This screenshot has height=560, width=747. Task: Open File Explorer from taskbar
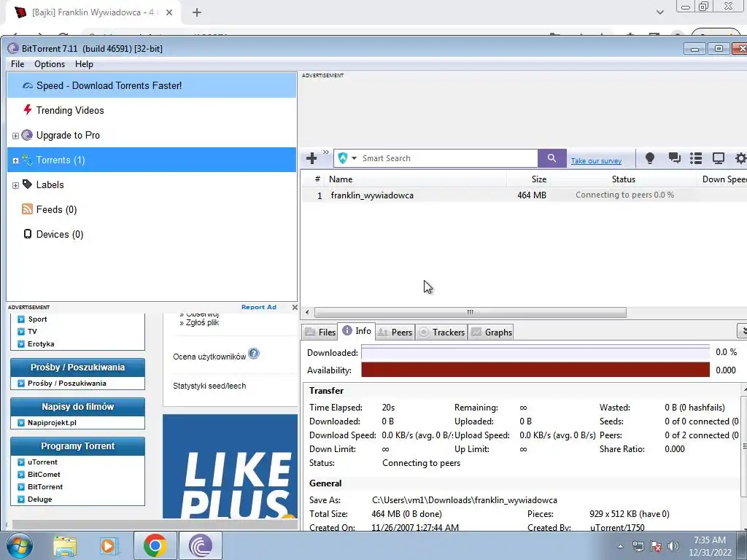[x=65, y=545]
